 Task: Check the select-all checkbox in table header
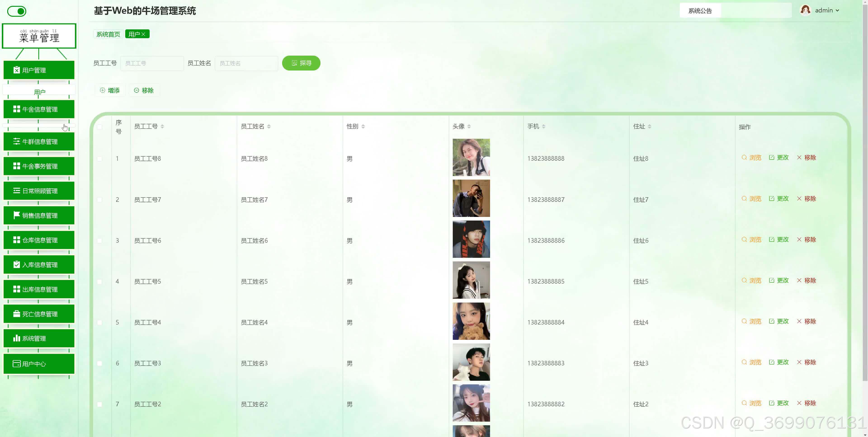click(100, 127)
